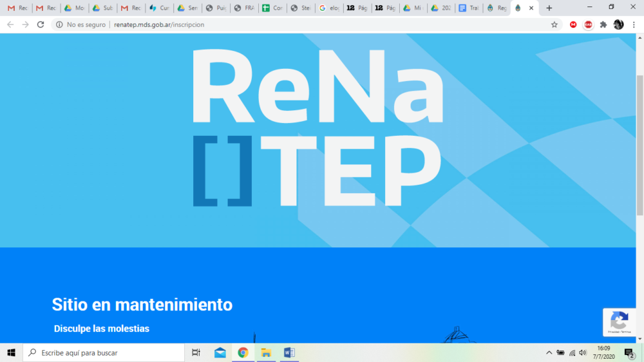This screenshot has width=644, height=362.
Task: Click the battery icon in tray
Action: point(560,352)
